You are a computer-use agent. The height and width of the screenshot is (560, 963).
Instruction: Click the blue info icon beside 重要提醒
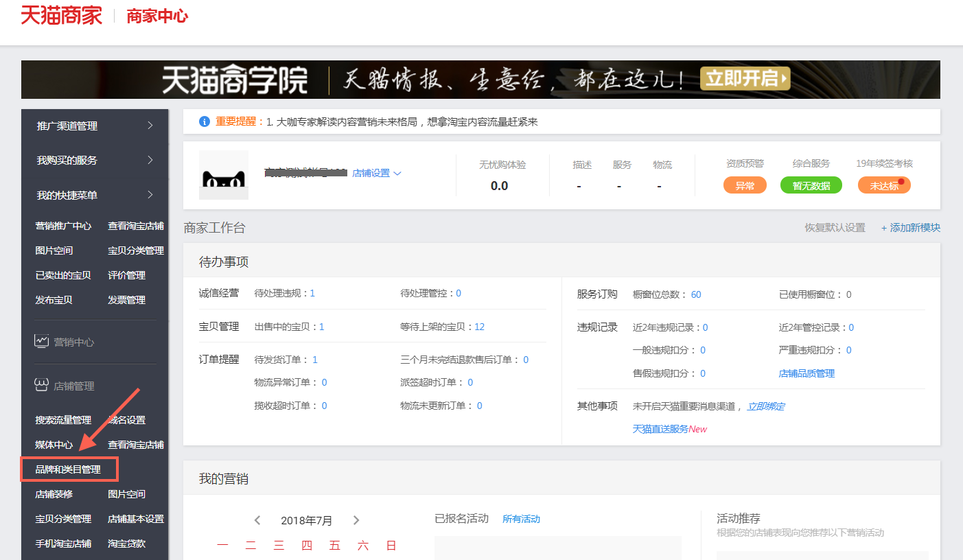(x=204, y=121)
